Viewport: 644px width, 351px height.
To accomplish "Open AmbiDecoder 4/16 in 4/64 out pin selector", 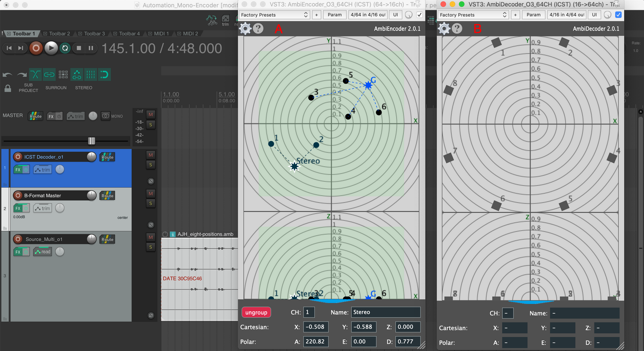I will coord(567,15).
